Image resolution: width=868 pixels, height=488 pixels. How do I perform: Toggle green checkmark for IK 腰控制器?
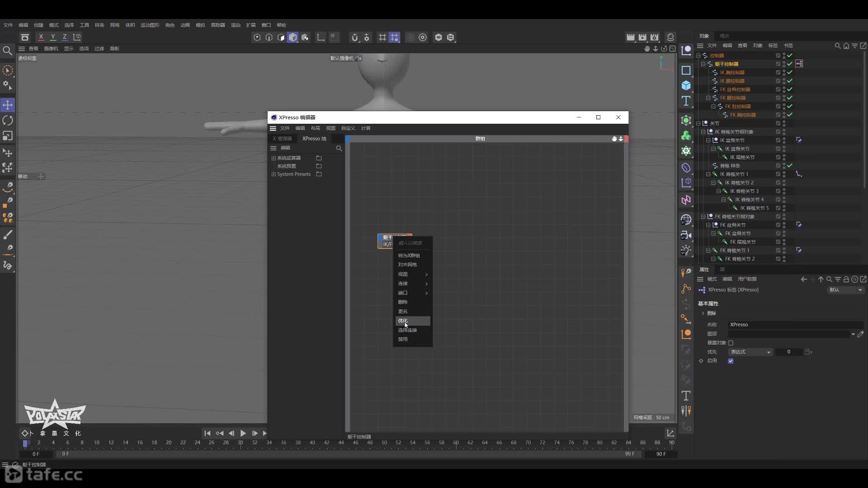tap(790, 81)
